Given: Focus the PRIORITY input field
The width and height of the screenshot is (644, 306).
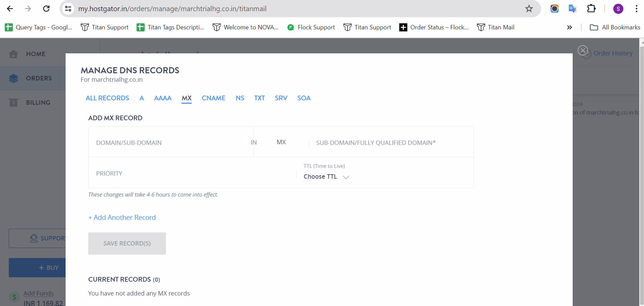Looking at the screenshot, I should pyautogui.click(x=193, y=173).
